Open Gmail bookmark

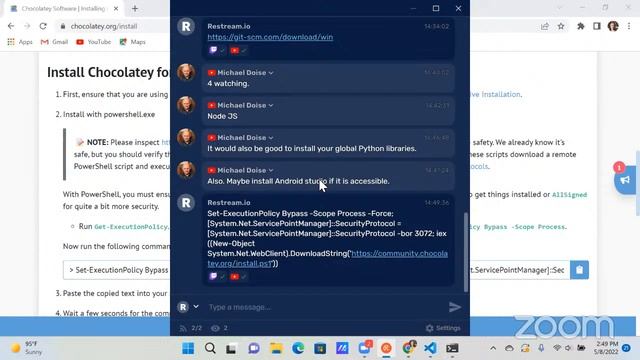(54, 42)
